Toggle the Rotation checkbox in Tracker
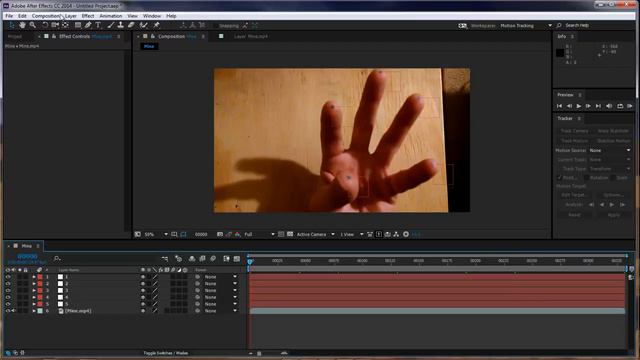 [x=587, y=178]
